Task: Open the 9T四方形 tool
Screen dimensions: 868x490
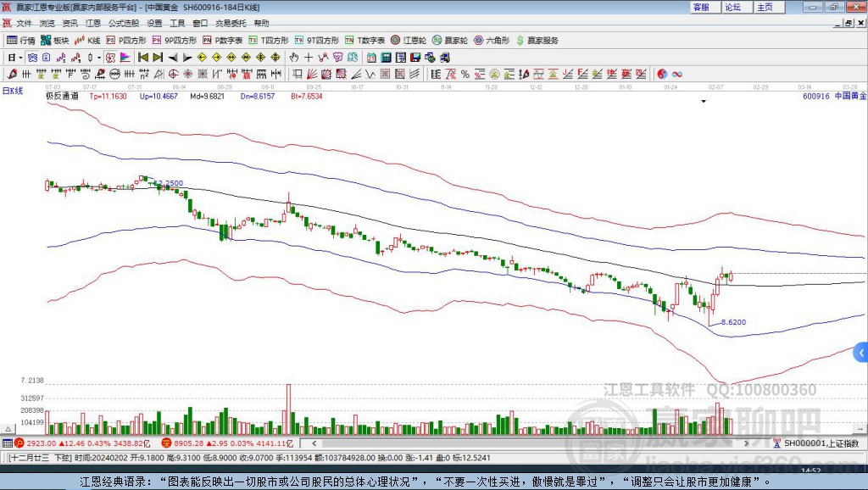Action: [x=317, y=41]
